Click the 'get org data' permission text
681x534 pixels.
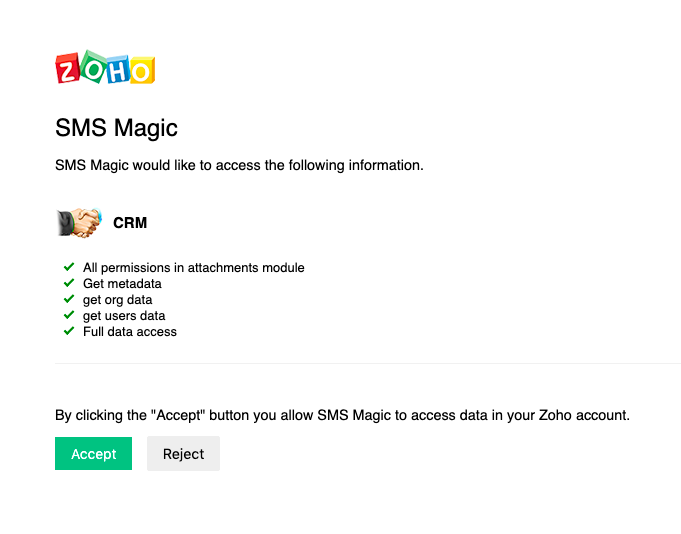point(117,300)
